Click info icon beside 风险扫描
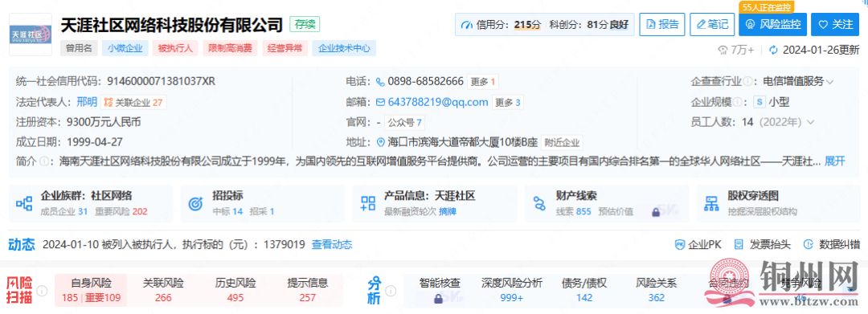Screen dimensions: 868x314 pyautogui.click(x=42, y=291)
